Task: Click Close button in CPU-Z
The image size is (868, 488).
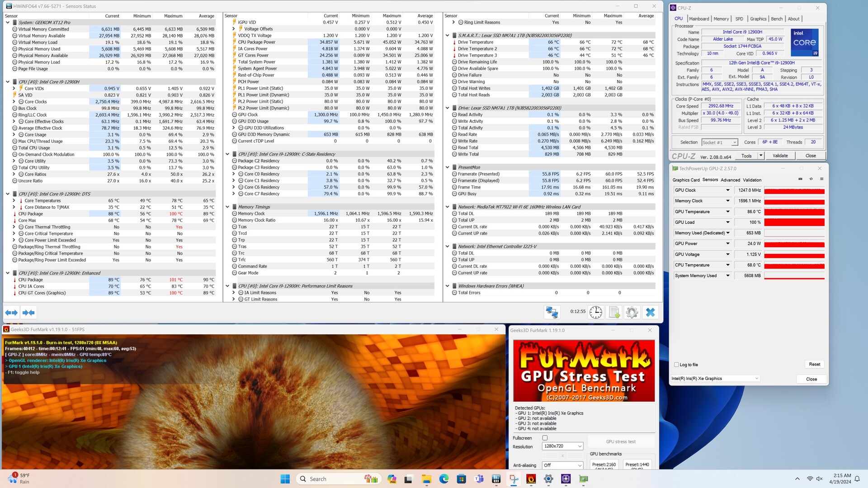Action: click(811, 156)
